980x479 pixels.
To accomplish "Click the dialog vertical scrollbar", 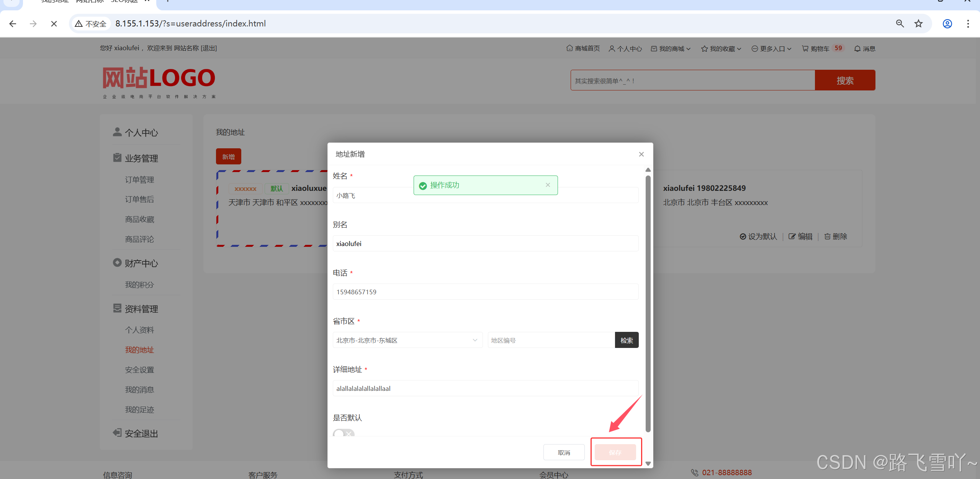I will [648, 303].
